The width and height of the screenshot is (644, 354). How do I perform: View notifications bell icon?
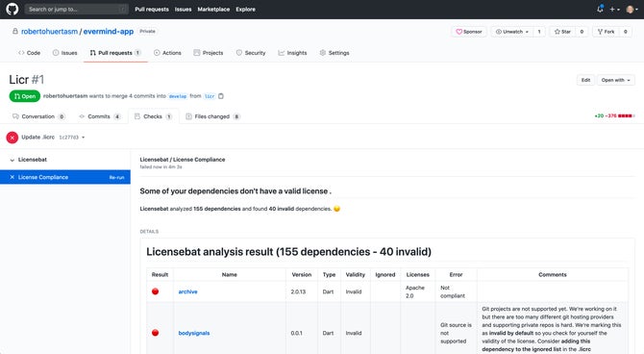[x=600, y=9]
